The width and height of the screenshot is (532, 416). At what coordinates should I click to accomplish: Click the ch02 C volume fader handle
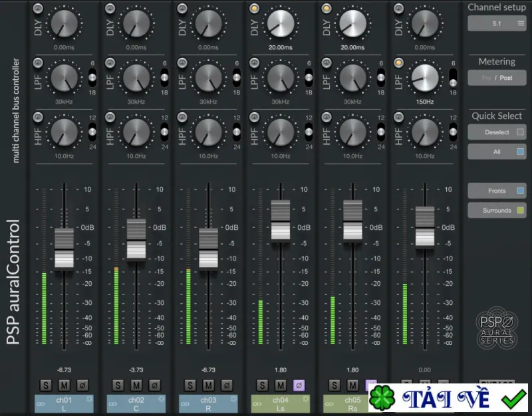[x=136, y=240]
